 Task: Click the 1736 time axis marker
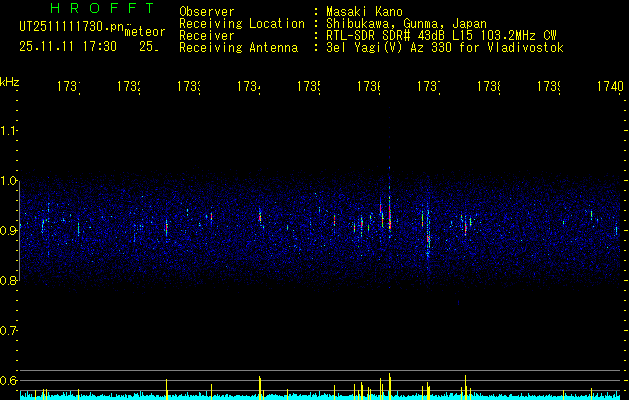(x=369, y=86)
